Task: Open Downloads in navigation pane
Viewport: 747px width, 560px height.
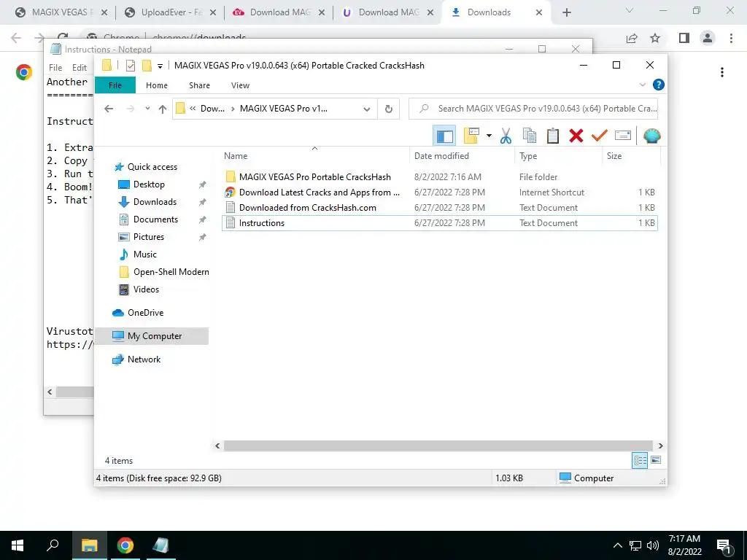Action: (155, 202)
